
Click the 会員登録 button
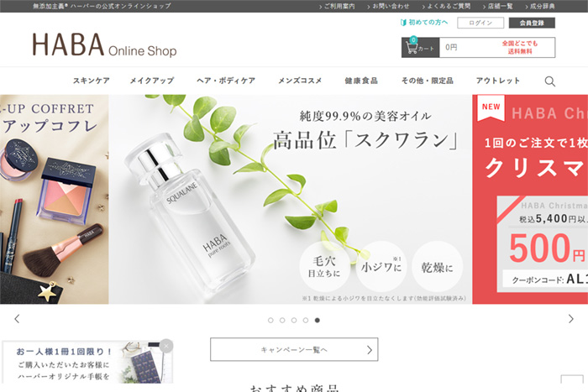(x=532, y=23)
